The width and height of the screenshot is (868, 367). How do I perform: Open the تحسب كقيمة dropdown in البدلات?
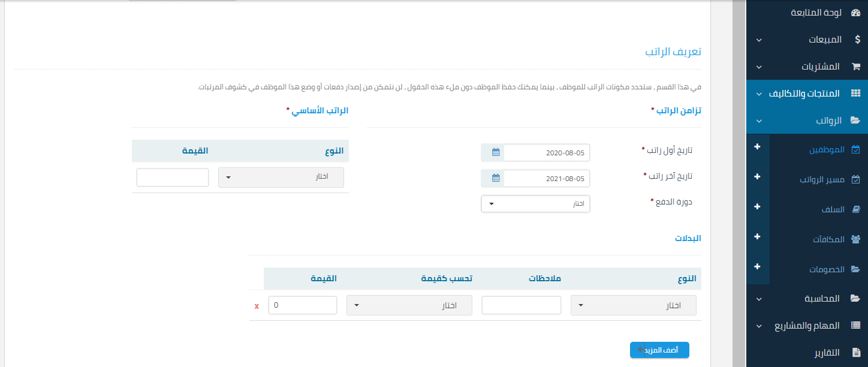click(x=409, y=305)
